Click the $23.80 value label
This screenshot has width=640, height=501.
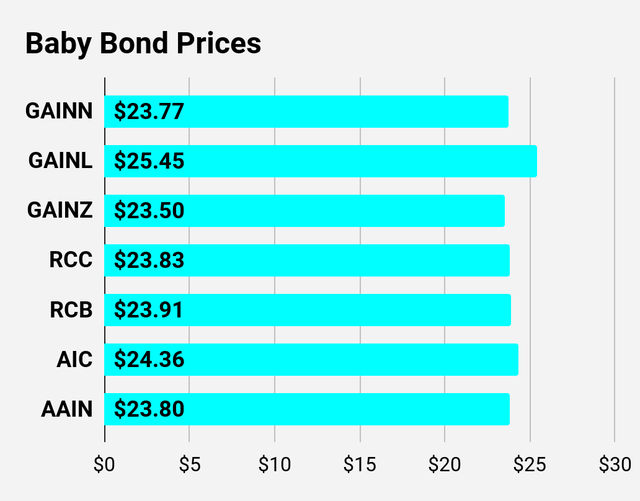coord(149,409)
